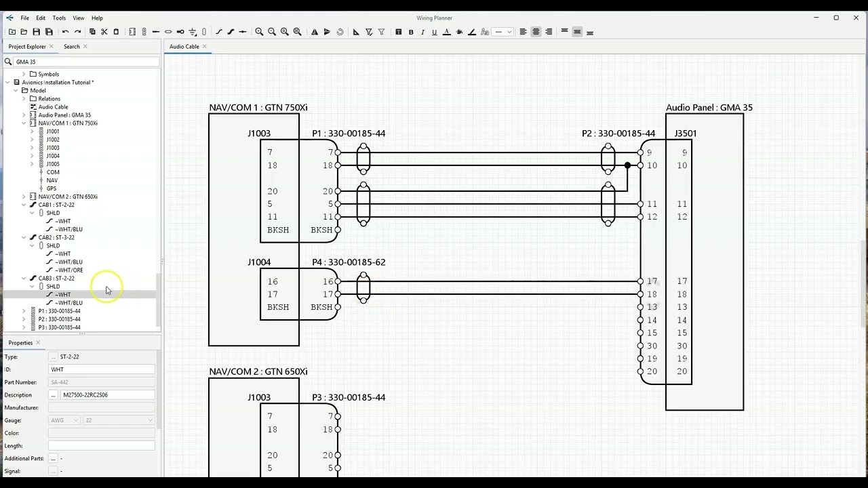Click the Save icon in the toolbar
Screen dimensions: 868x488
click(x=37, y=32)
